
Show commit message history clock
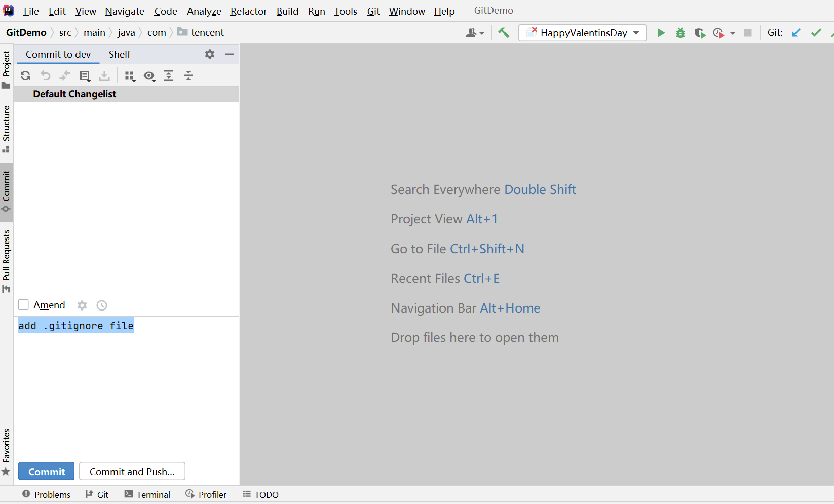(x=102, y=305)
